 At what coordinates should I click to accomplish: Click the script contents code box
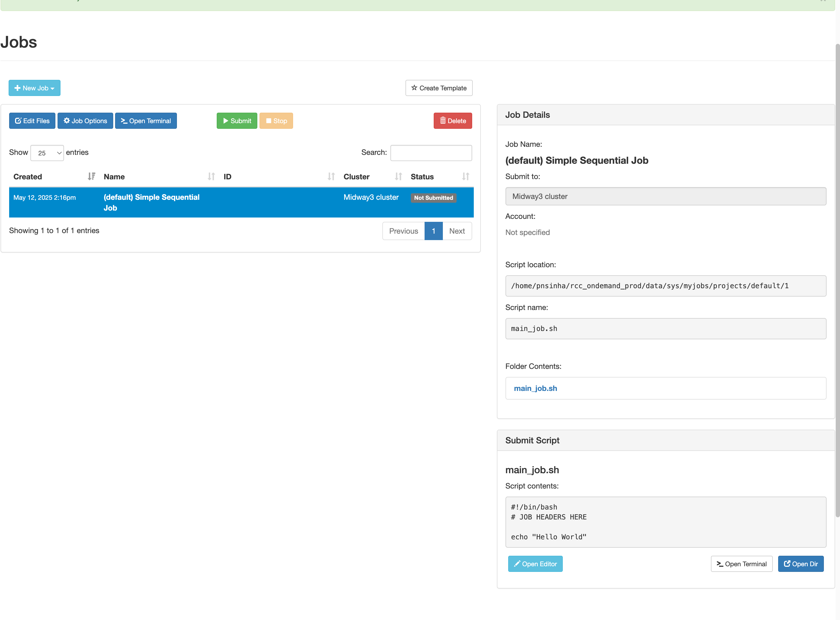tap(665, 522)
